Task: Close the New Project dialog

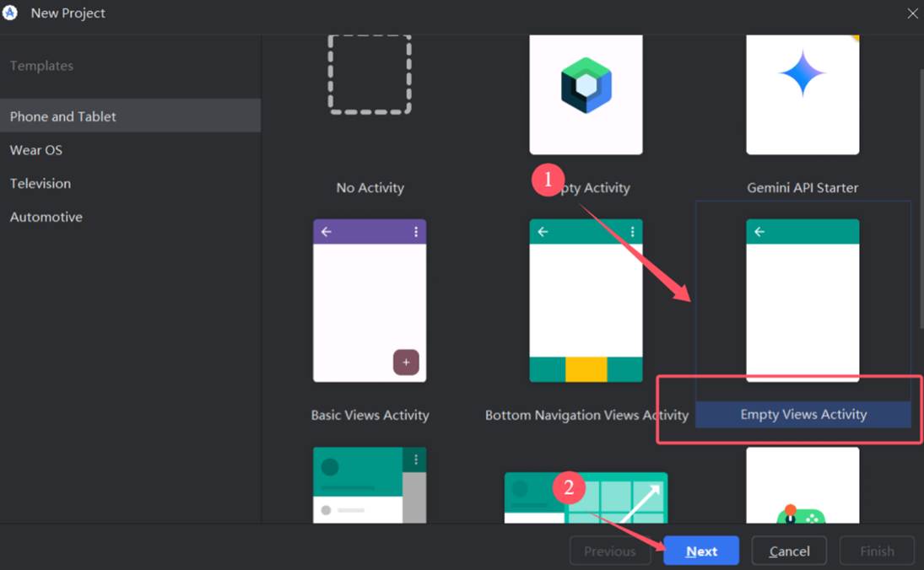Action: pyautogui.click(x=912, y=13)
